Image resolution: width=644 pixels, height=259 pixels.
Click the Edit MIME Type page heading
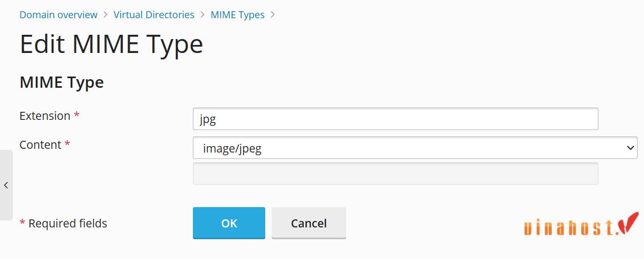111,45
